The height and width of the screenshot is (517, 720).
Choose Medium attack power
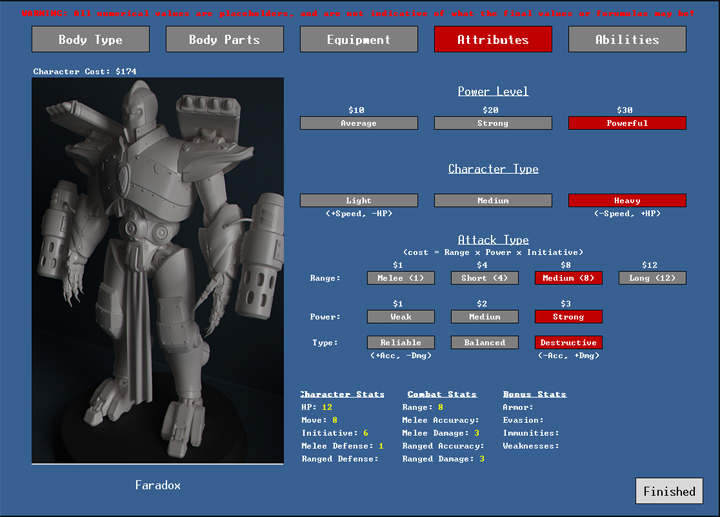(x=484, y=316)
